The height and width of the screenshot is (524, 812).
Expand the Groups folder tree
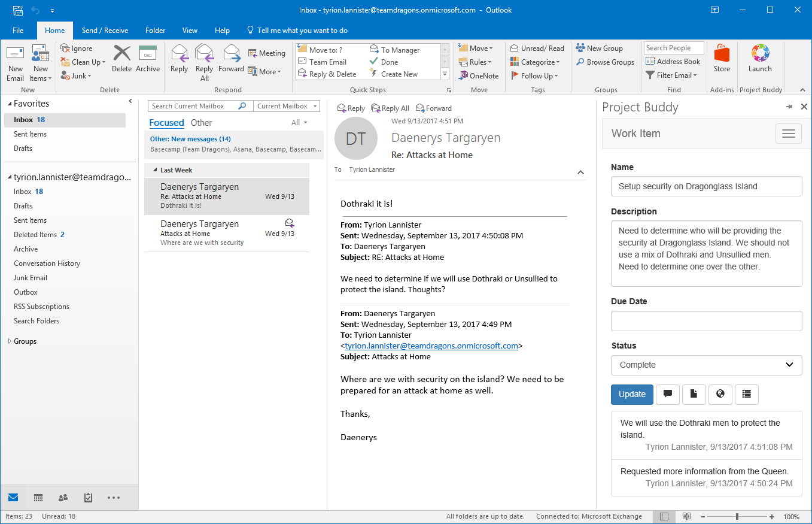9,341
